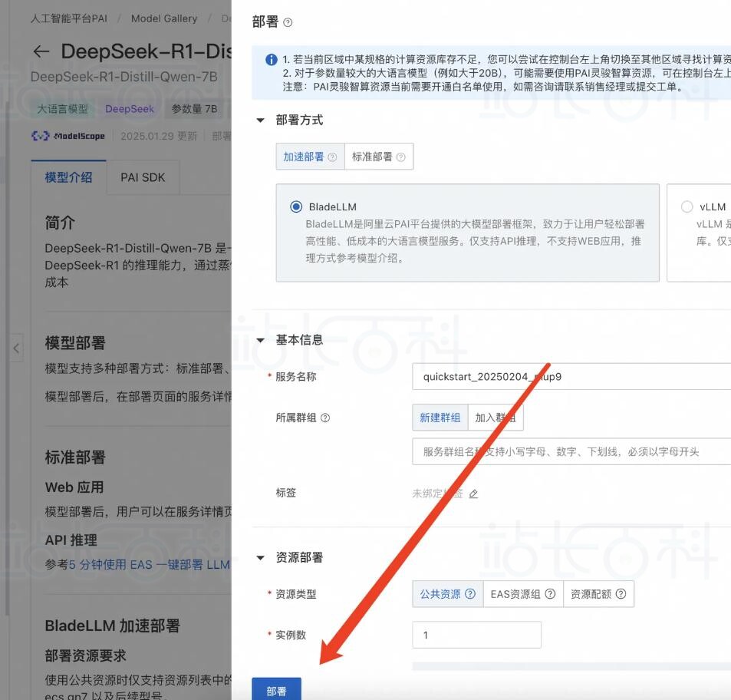731x700 pixels.
Task: Click the 2025.01.29 更新 date text
Action: [x=159, y=136]
